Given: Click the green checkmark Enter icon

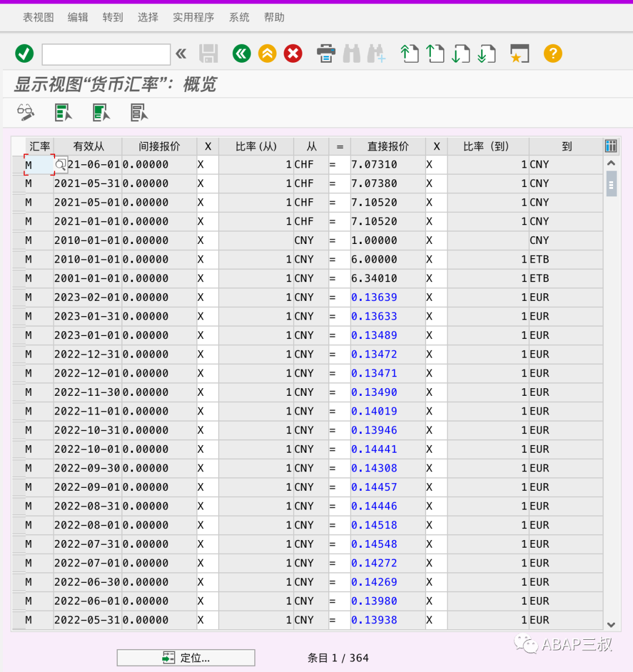Looking at the screenshot, I should [25, 53].
